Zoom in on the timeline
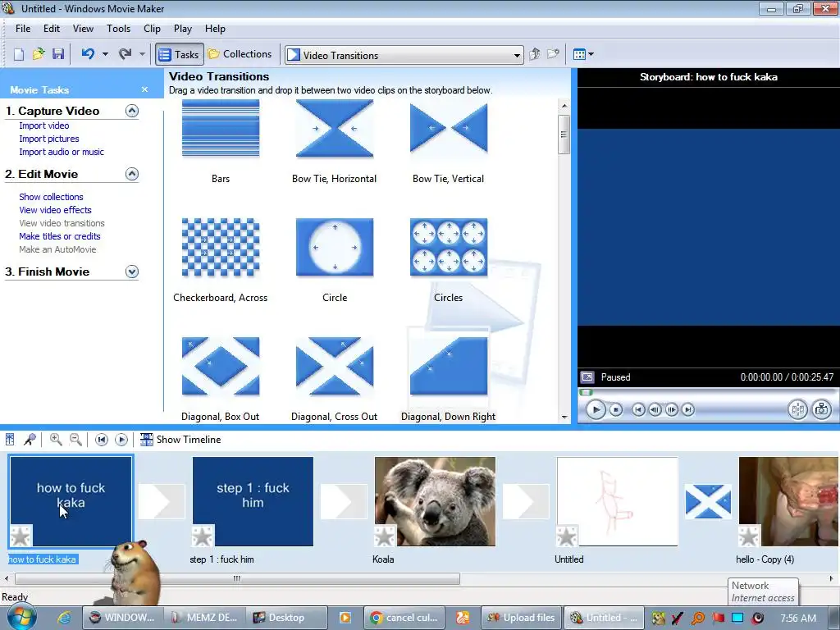Image resolution: width=840 pixels, height=630 pixels. tap(56, 440)
